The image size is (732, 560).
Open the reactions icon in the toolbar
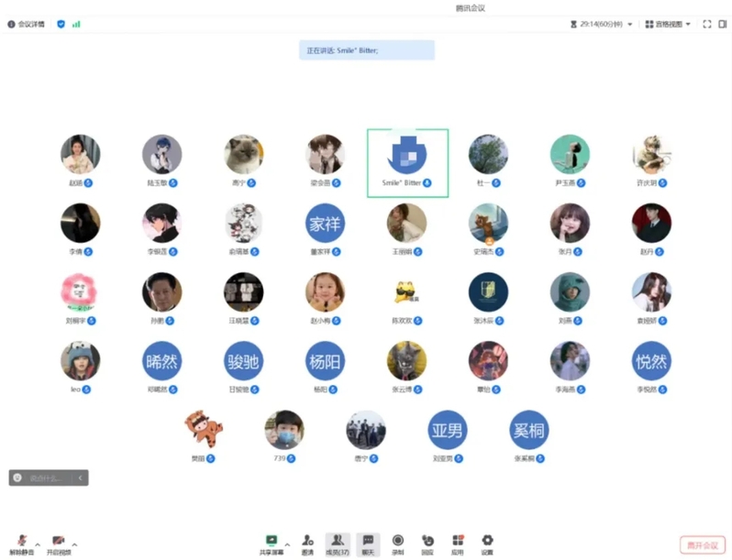coord(427,543)
